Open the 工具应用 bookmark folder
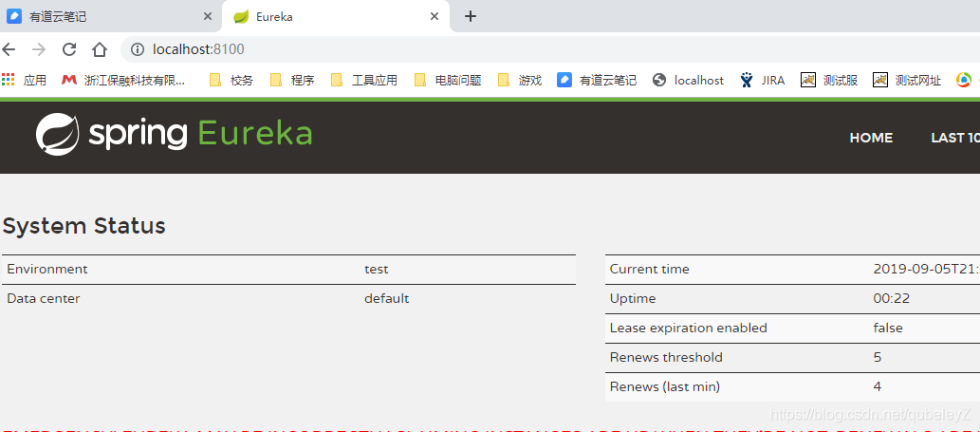Viewport: 980px width, 432px height. [363, 80]
